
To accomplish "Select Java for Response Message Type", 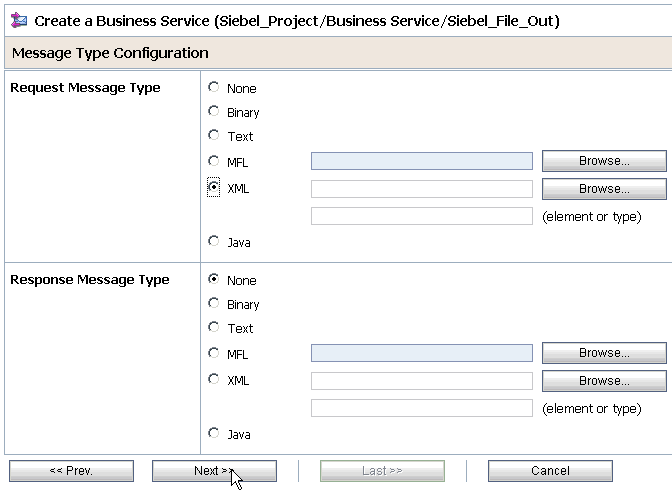I will pos(213,433).
